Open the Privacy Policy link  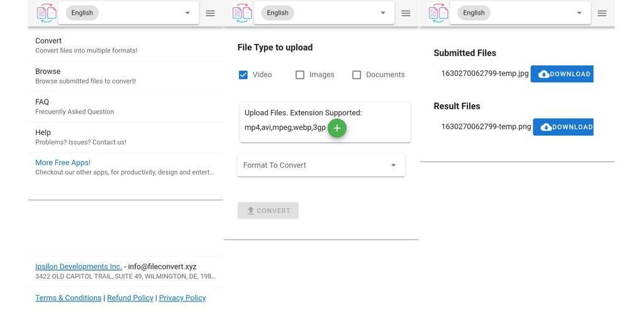pyautogui.click(x=182, y=298)
